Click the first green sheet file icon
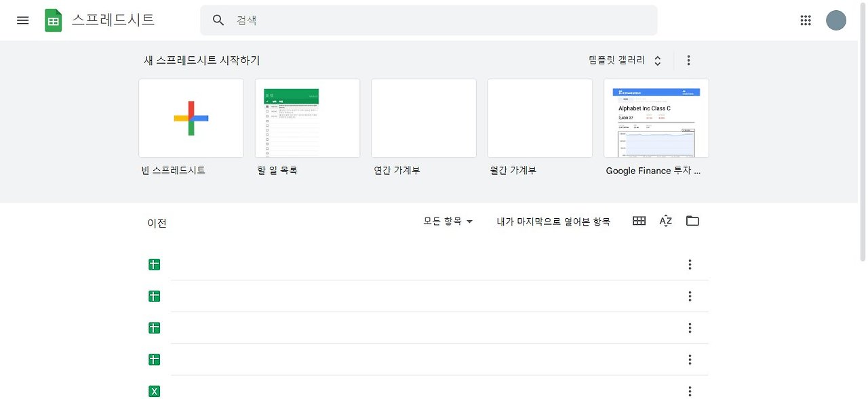This screenshot has width=868, height=399. (154, 264)
